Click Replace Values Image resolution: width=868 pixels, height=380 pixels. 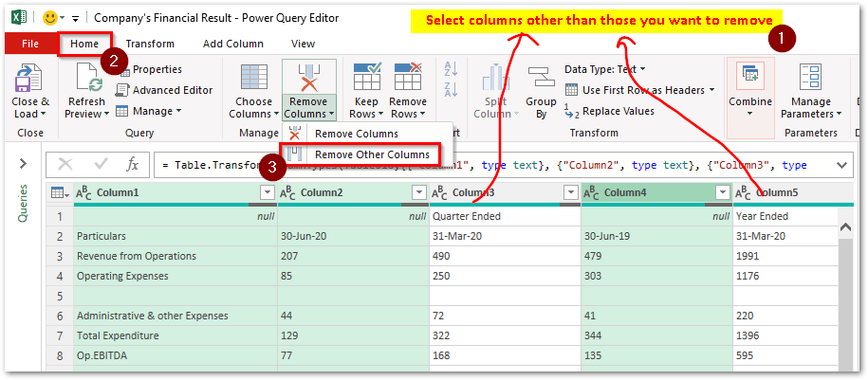(609, 111)
